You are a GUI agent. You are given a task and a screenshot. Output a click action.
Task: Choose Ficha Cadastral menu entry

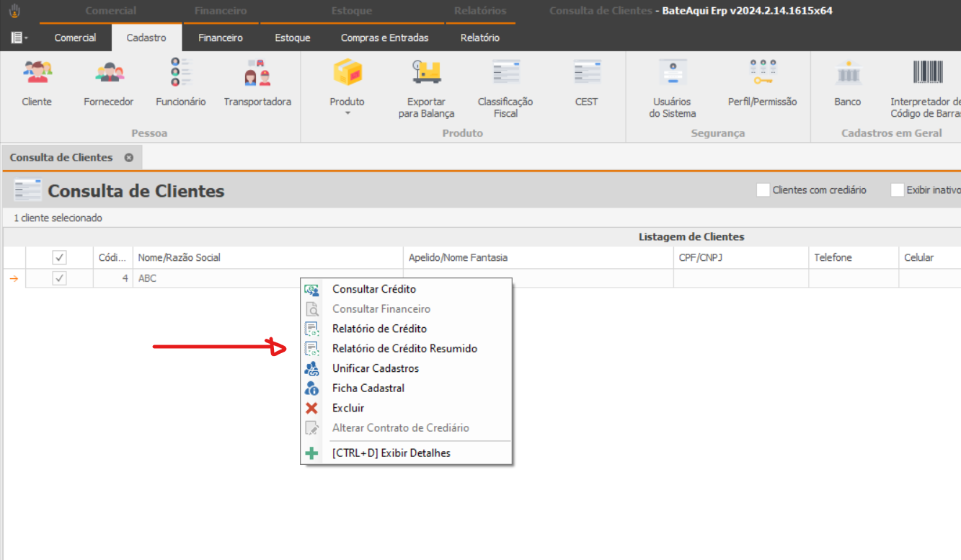pyautogui.click(x=406, y=388)
